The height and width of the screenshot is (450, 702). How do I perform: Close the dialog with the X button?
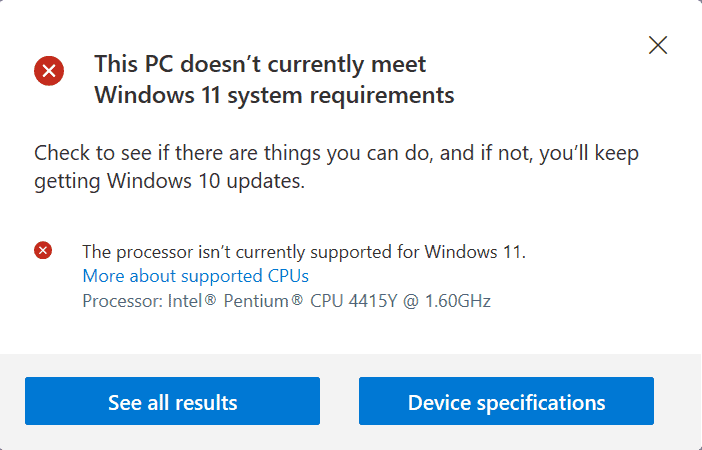pyautogui.click(x=658, y=44)
